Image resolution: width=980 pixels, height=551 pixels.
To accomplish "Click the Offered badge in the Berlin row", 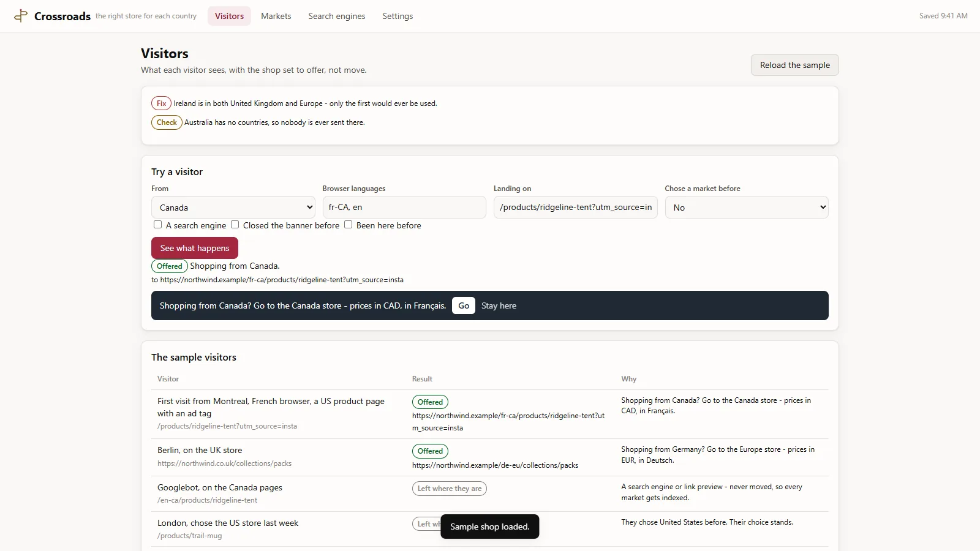I will (x=430, y=451).
